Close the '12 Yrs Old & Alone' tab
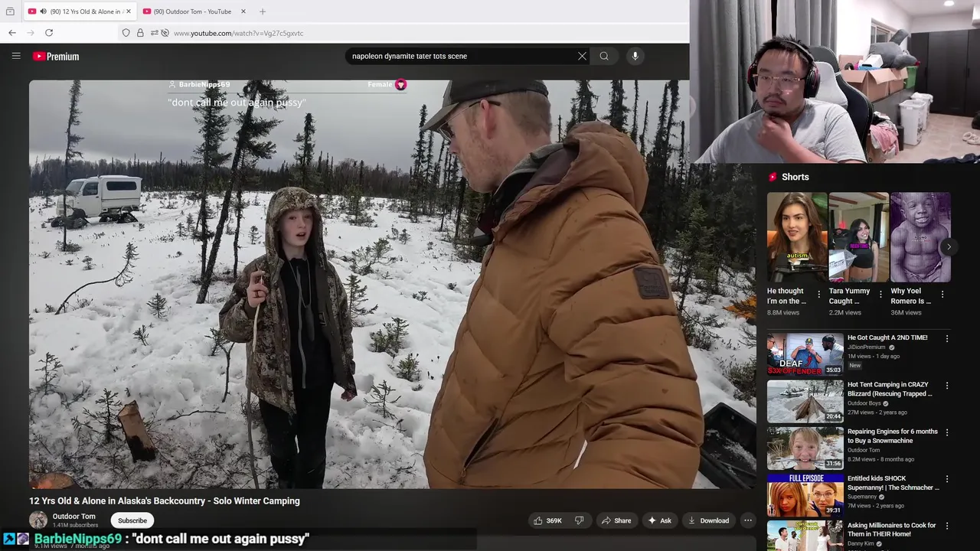This screenshot has width=980, height=551. pyautogui.click(x=129, y=11)
